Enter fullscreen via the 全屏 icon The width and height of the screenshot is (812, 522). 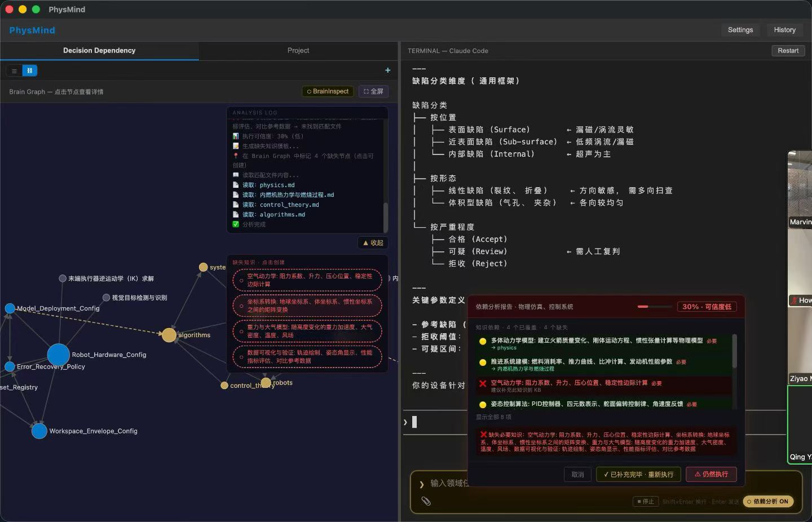pyautogui.click(x=373, y=91)
